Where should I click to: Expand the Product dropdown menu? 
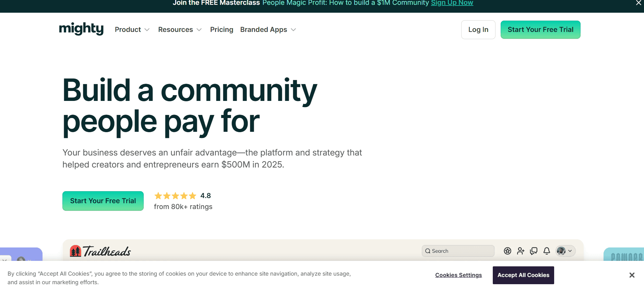132,30
